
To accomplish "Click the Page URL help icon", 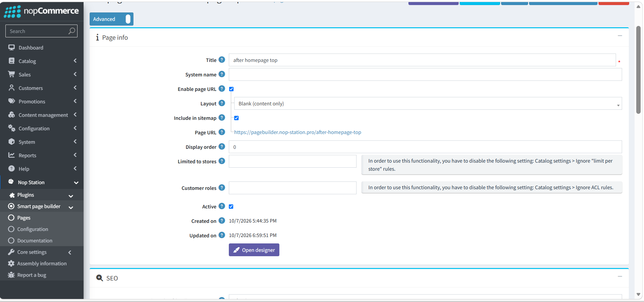I will point(222,132).
